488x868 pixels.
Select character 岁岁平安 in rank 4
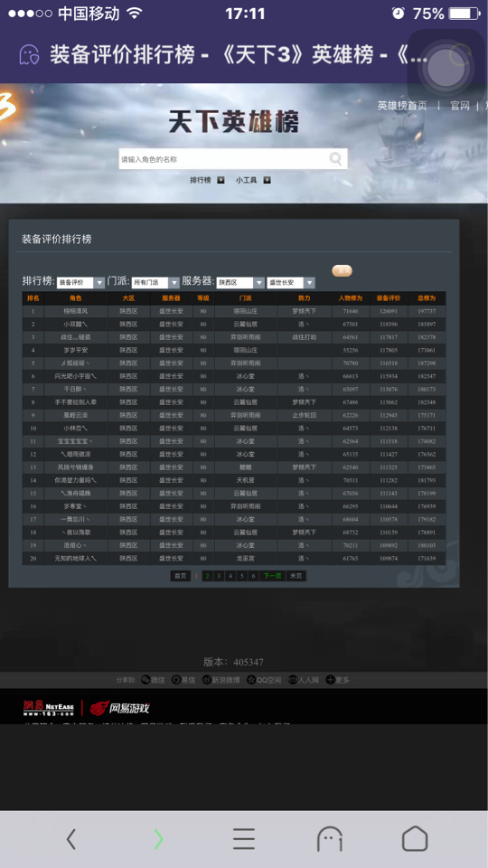coord(76,350)
